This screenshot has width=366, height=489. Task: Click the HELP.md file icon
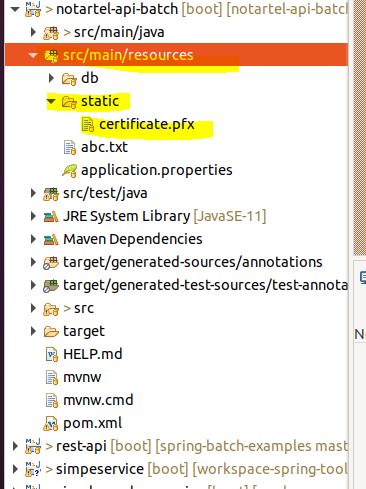pos(52,355)
